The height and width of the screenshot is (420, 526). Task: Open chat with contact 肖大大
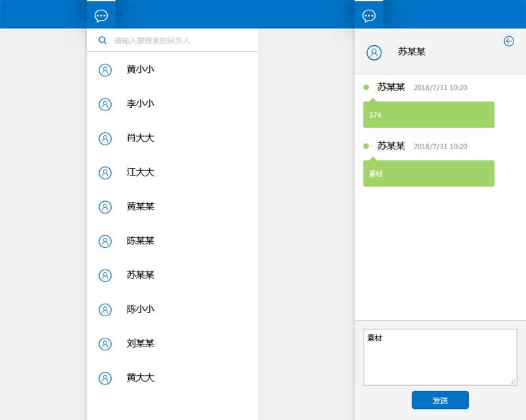[140, 138]
